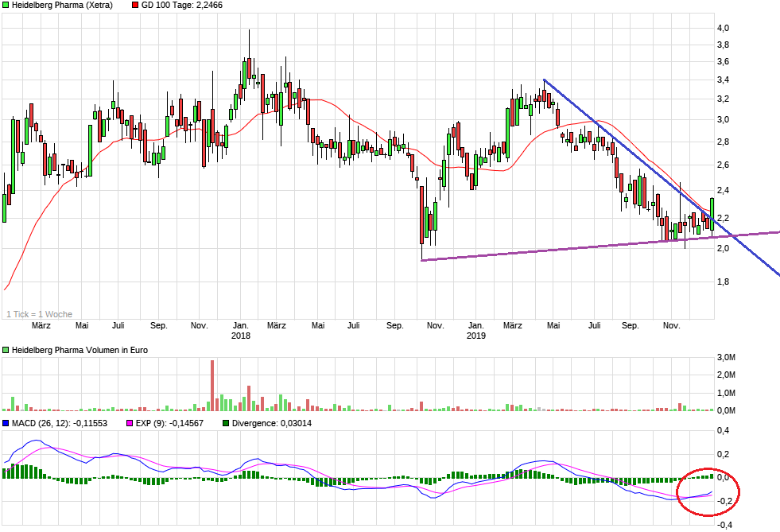Click the dark green Divergence legend square
Screen dimensions: 780x532
click(x=227, y=423)
